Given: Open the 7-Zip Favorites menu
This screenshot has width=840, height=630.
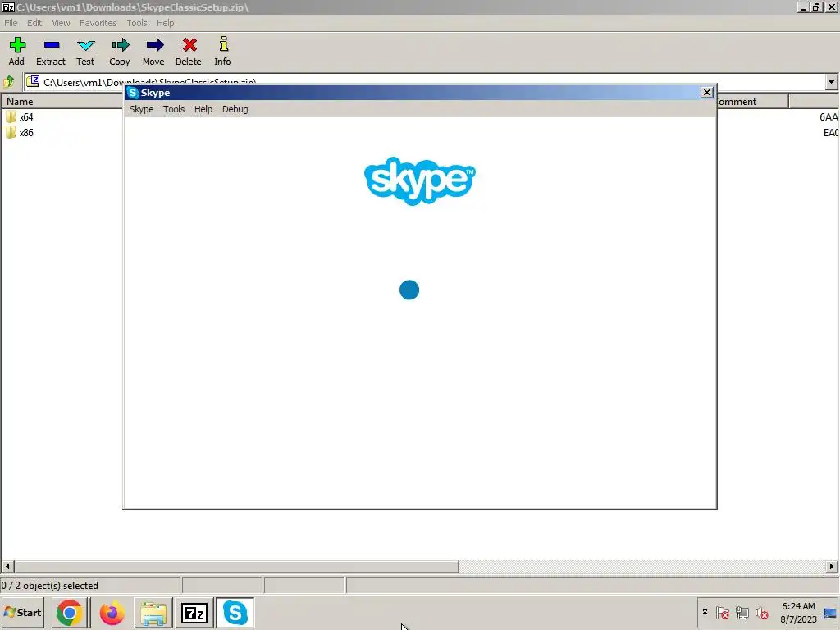Looking at the screenshot, I should click(x=98, y=23).
